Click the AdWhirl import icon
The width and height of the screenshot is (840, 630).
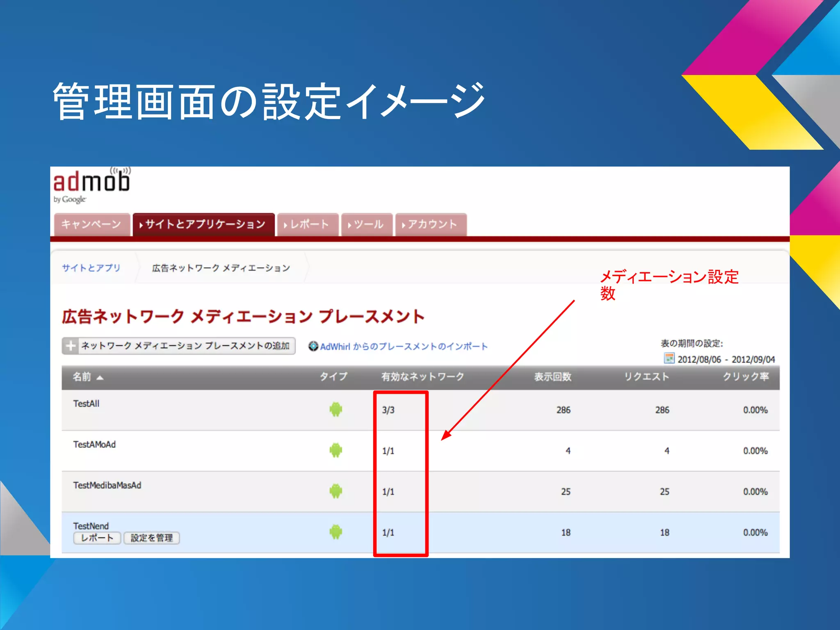pos(313,346)
